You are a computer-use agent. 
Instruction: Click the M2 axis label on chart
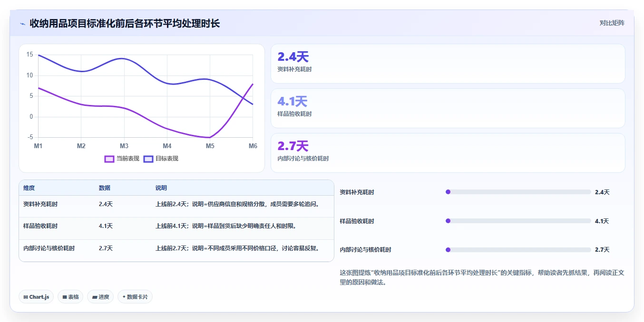tap(81, 146)
